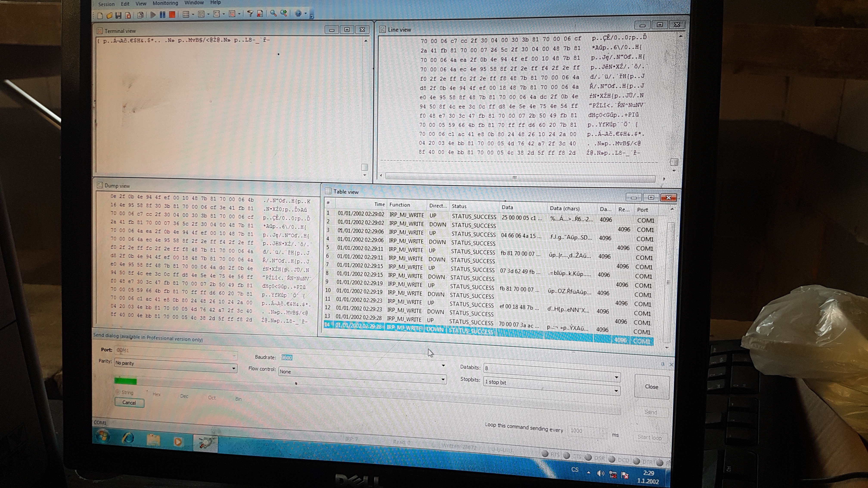Select the String radio button
The width and height of the screenshot is (868, 488).
(x=118, y=392)
